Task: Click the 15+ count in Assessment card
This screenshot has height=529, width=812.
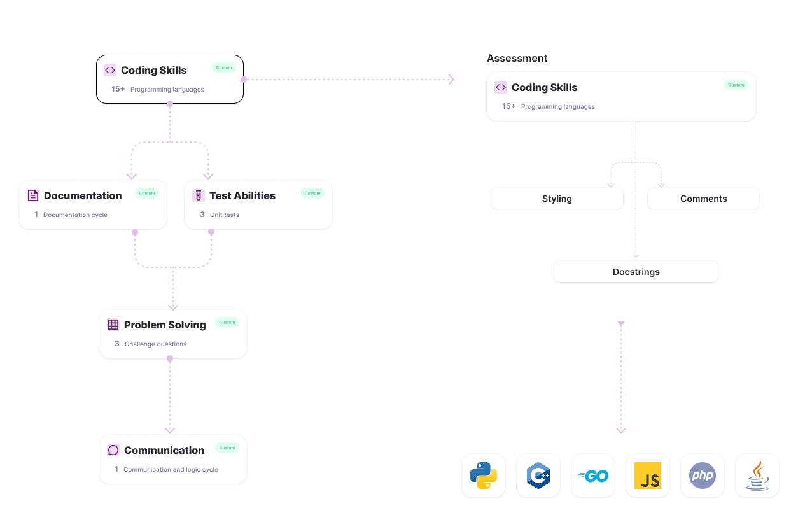Action: (x=509, y=106)
